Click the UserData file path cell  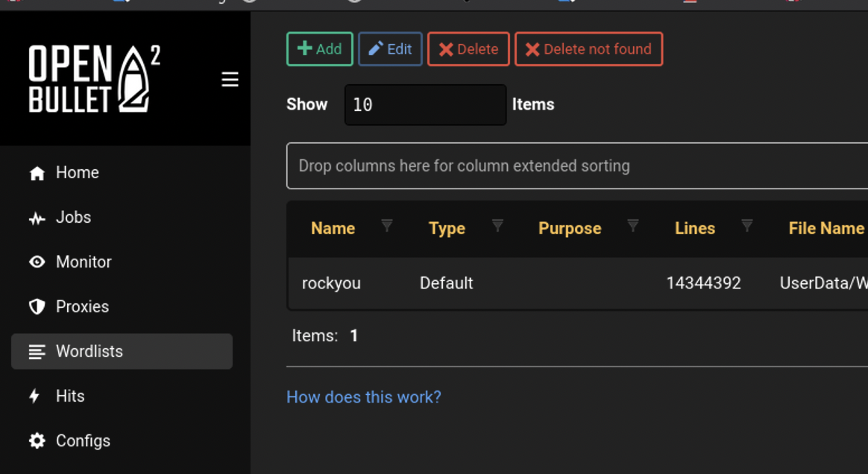point(824,283)
